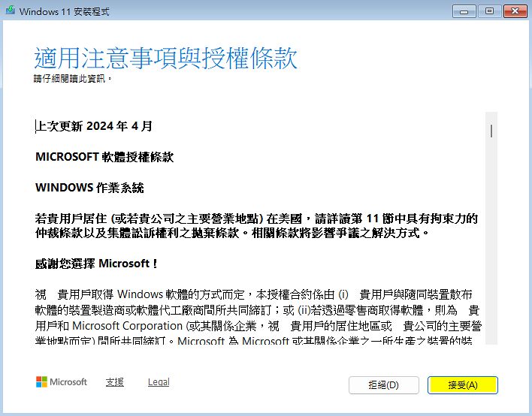
Task: Click the line 上次更新 2024 年 4 月
Action: pos(94,126)
